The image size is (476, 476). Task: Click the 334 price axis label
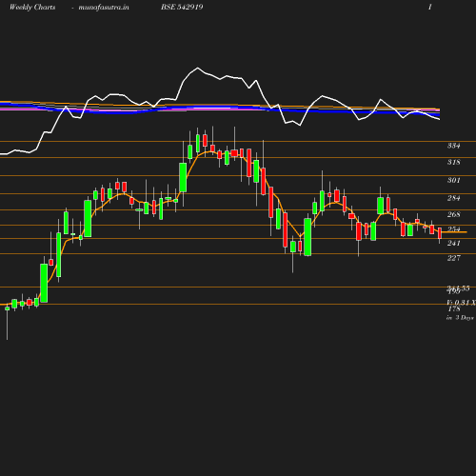453,146
